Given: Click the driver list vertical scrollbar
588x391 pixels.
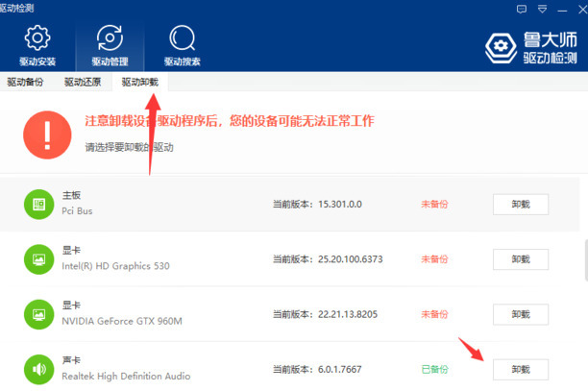Looking at the screenshot, I should 586,260.
